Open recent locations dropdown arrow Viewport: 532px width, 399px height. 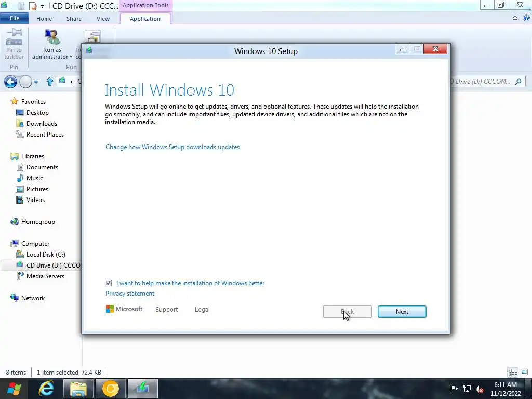tap(36, 82)
